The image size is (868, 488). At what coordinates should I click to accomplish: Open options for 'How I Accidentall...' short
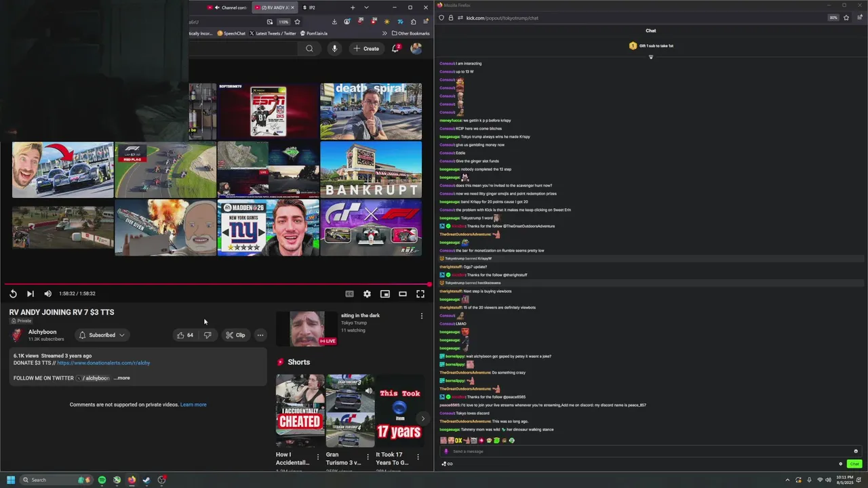point(317,457)
